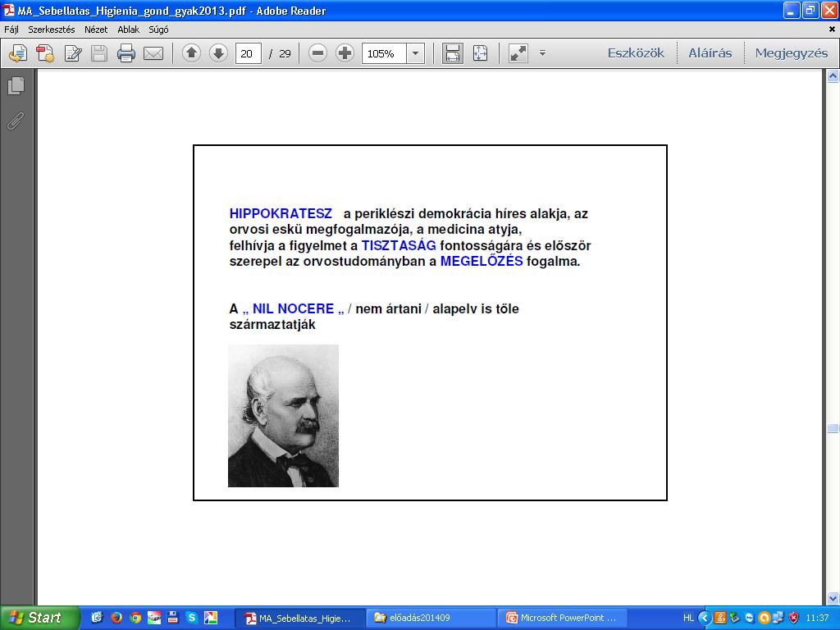The image size is (840, 630).
Task: Click the TeamViewer tray icon
Action: click(x=750, y=619)
